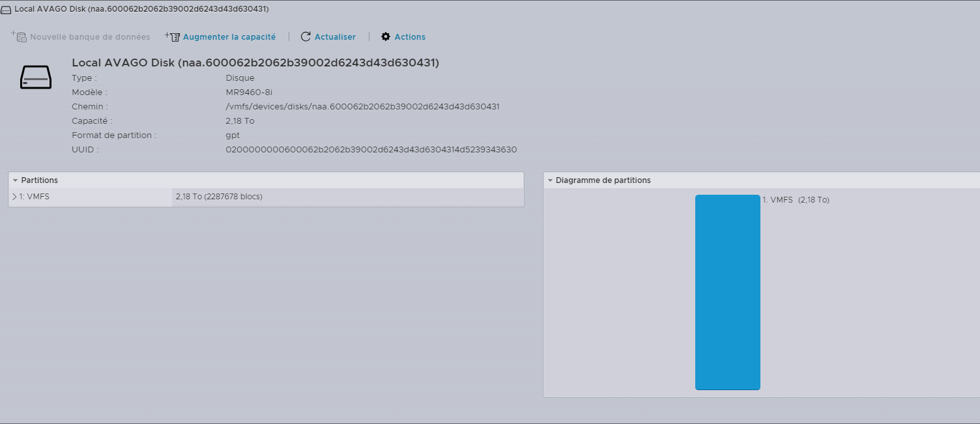Expand the 1: VMFS partition row chevron

click(14, 197)
